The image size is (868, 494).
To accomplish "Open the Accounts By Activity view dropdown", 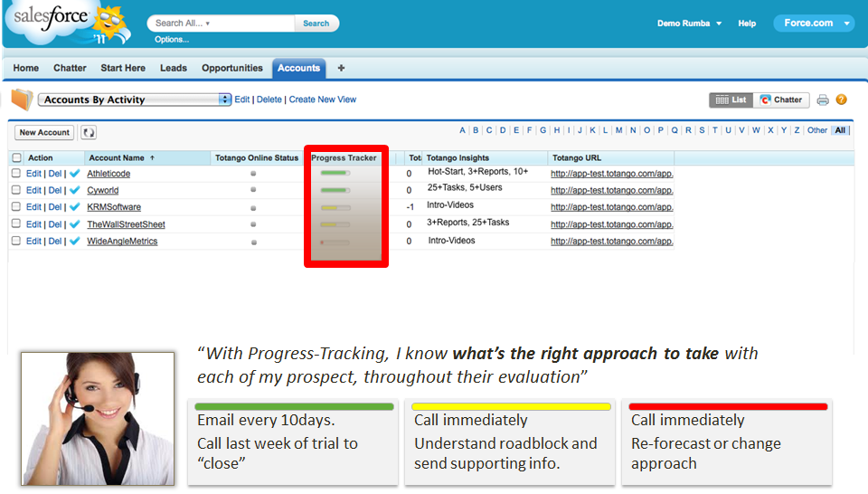I will click(x=135, y=100).
